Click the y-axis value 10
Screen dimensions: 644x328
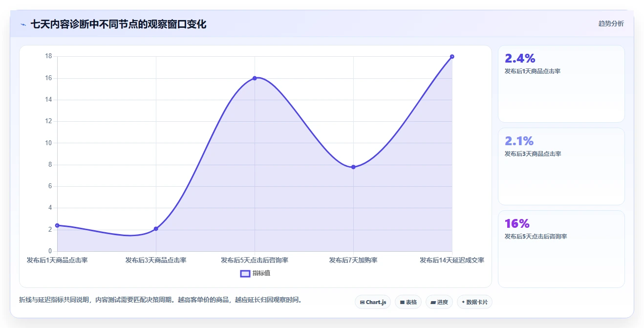coord(48,143)
